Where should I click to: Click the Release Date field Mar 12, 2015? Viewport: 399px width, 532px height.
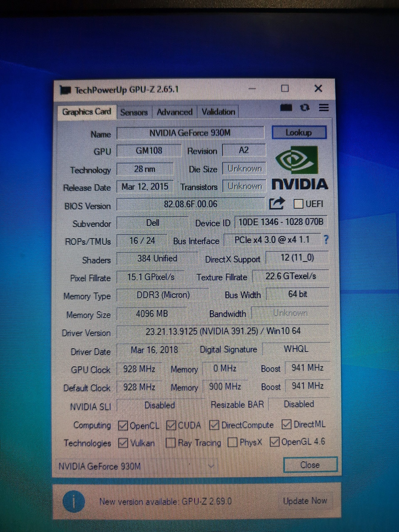(x=145, y=187)
